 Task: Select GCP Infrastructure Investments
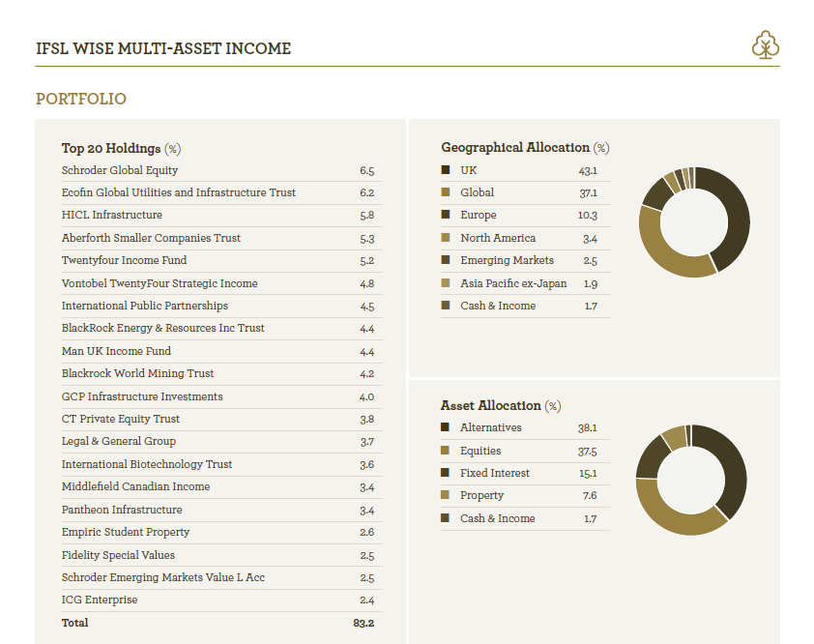[221, 396]
